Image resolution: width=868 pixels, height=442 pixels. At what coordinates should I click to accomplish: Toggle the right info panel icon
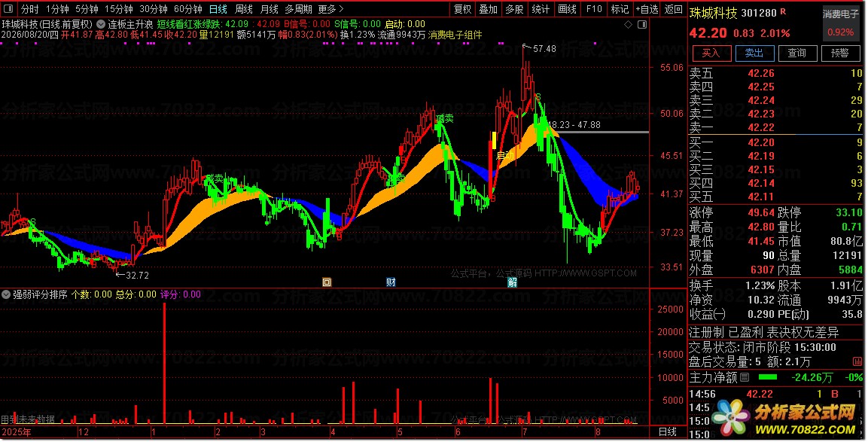point(642,24)
